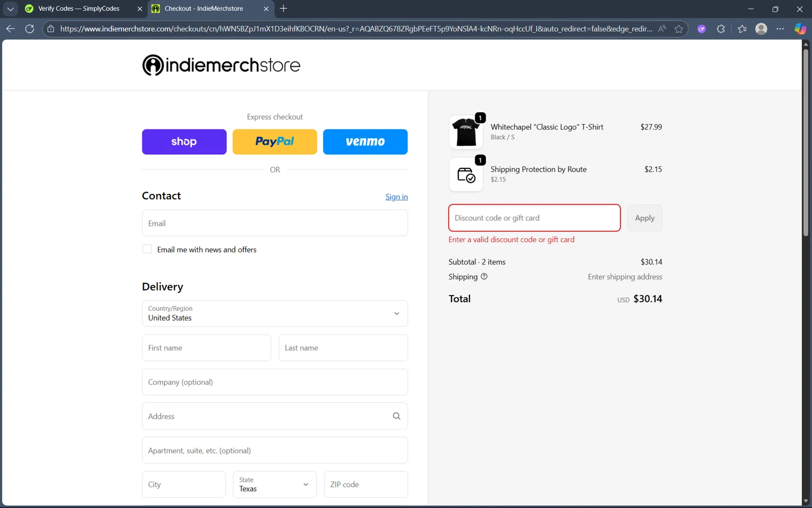The image size is (812, 508).
Task: Open the Country/Region dropdown
Action: [x=275, y=314]
